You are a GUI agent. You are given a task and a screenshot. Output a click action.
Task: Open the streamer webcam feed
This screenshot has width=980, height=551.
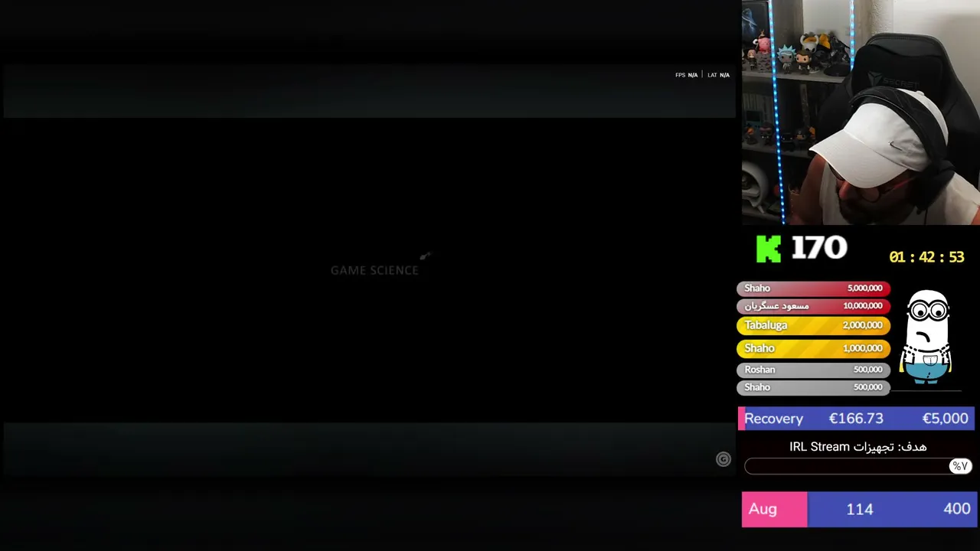(x=861, y=112)
